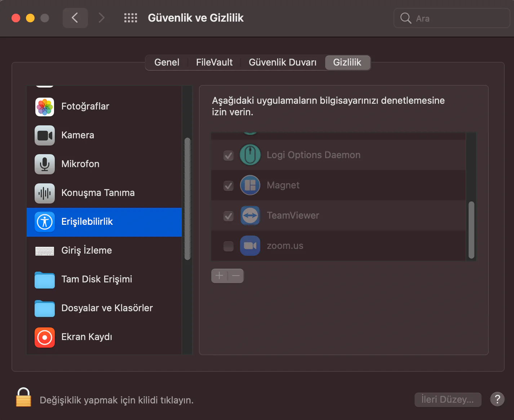Select Tam Disk Erişimi category
Image resolution: width=514 pixels, height=420 pixels.
coord(104,280)
